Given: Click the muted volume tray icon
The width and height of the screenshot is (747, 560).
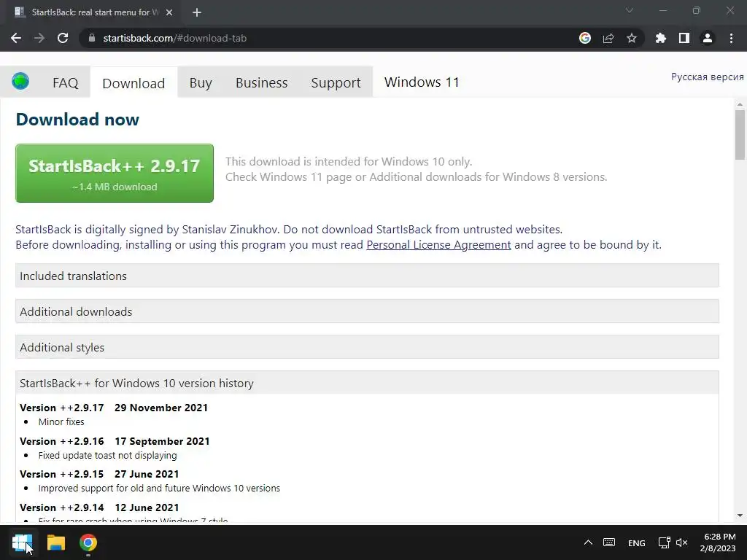Looking at the screenshot, I should 682,542.
